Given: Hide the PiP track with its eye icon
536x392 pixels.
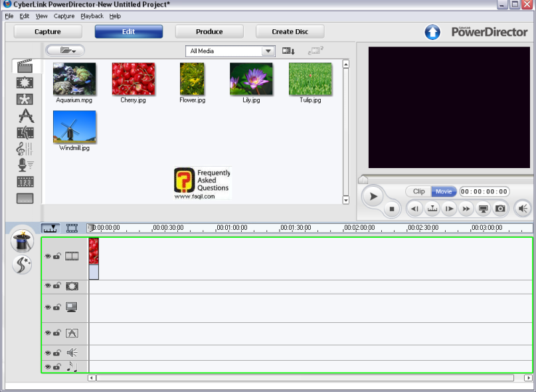Looking at the screenshot, I should coord(48,307).
